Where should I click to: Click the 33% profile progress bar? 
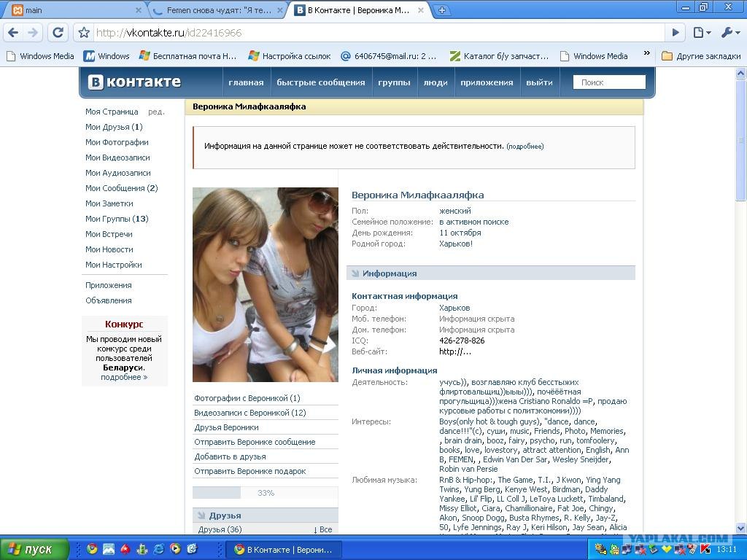point(266,493)
